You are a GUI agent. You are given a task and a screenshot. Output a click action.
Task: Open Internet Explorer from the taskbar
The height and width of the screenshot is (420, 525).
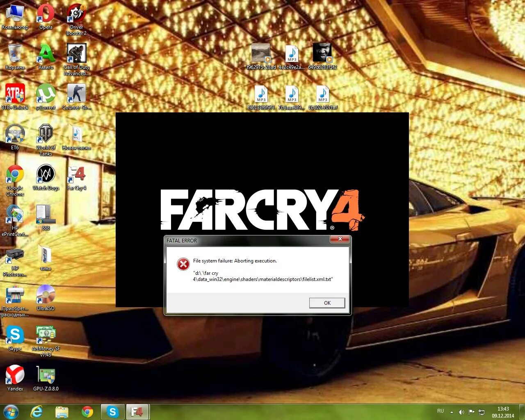(x=37, y=412)
